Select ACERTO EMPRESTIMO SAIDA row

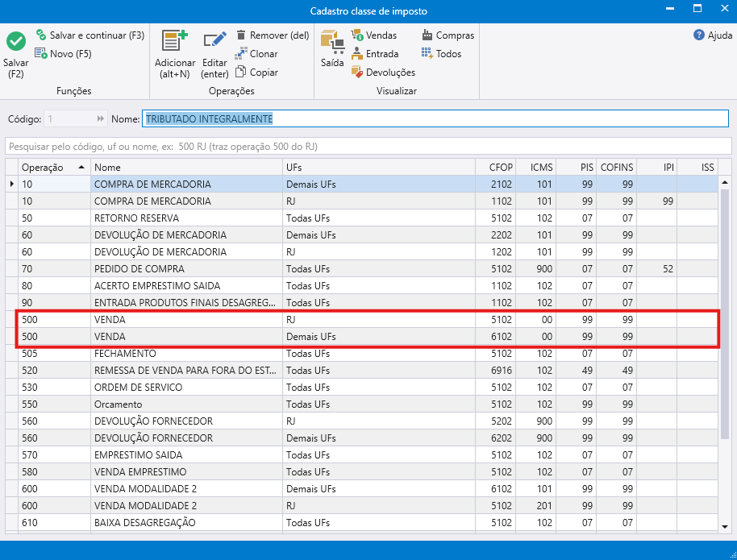click(362, 285)
